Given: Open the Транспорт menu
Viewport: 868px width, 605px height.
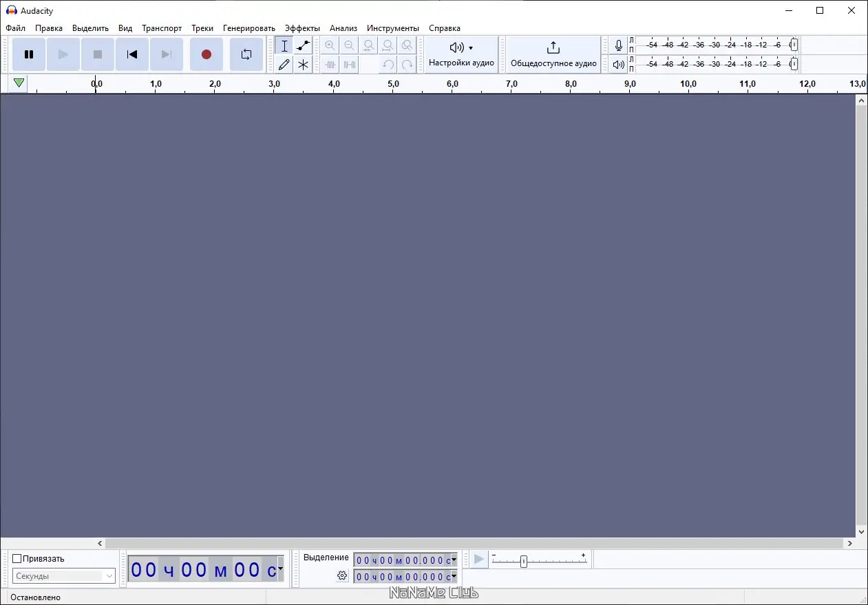Looking at the screenshot, I should coord(162,28).
